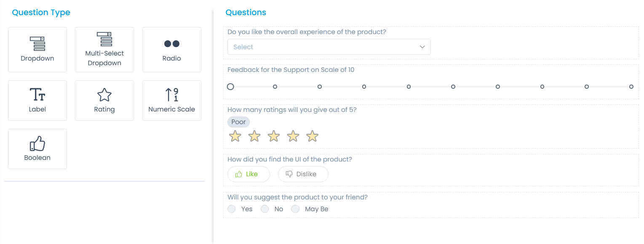Click the Question Type panel heading
This screenshot has height=244, width=644.
tap(41, 12)
